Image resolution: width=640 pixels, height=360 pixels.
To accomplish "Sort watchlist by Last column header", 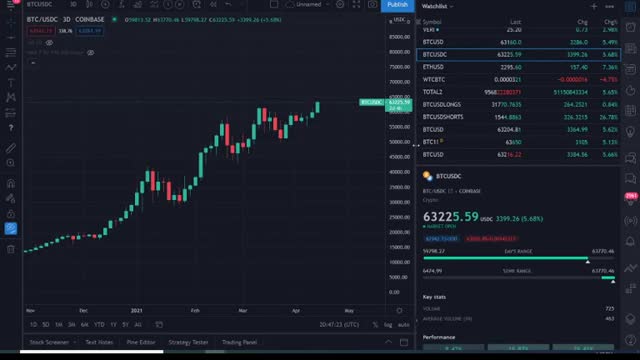I will (x=516, y=22).
